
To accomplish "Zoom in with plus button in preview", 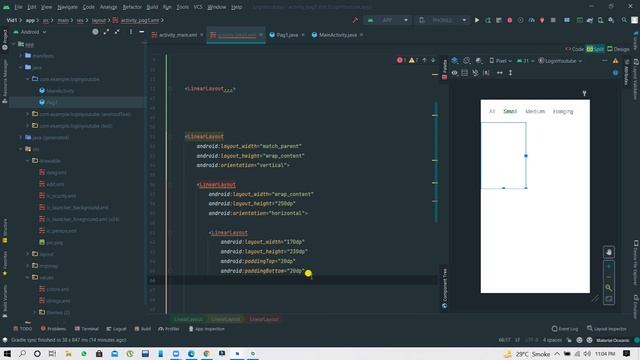I will 609,267.
